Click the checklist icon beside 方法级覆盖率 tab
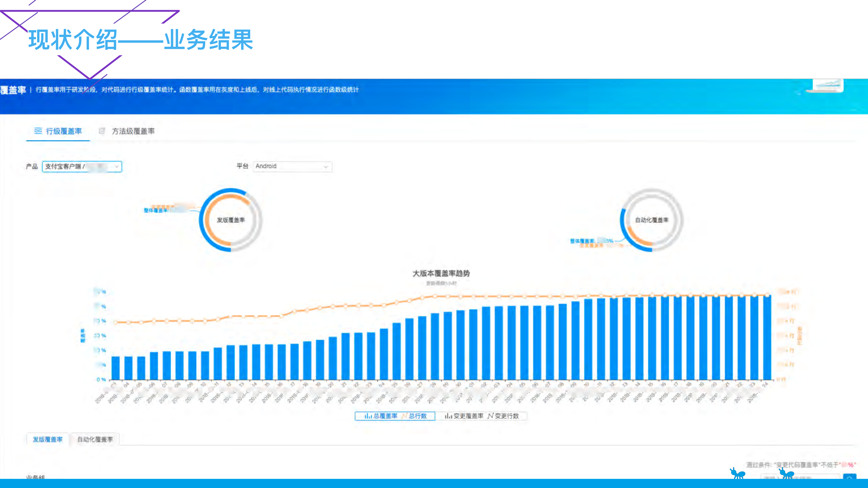This screenshot has width=868, height=488. (x=102, y=131)
